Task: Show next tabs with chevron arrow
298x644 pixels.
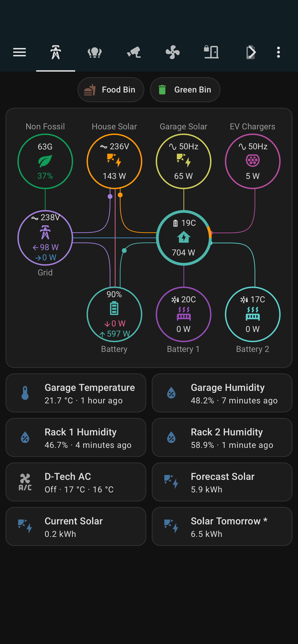Action: (251, 52)
